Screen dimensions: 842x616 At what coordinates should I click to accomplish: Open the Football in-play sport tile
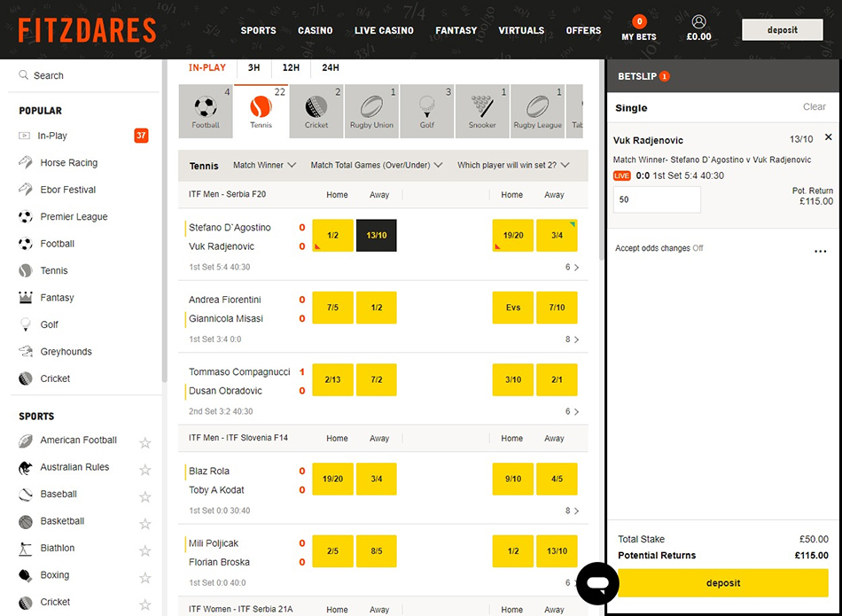[206, 112]
